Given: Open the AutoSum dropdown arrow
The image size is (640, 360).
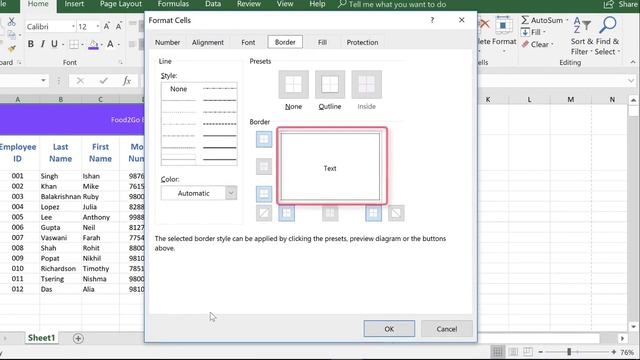Looking at the screenshot, I should click(567, 20).
